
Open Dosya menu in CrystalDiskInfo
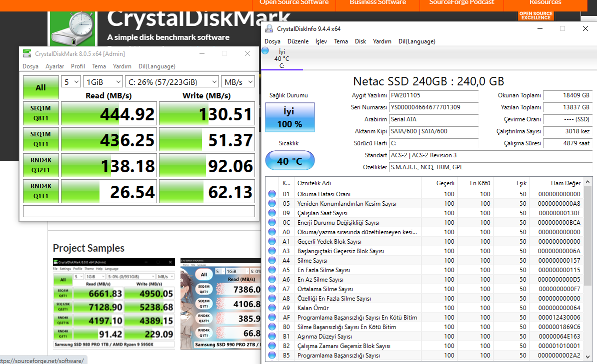(x=272, y=41)
